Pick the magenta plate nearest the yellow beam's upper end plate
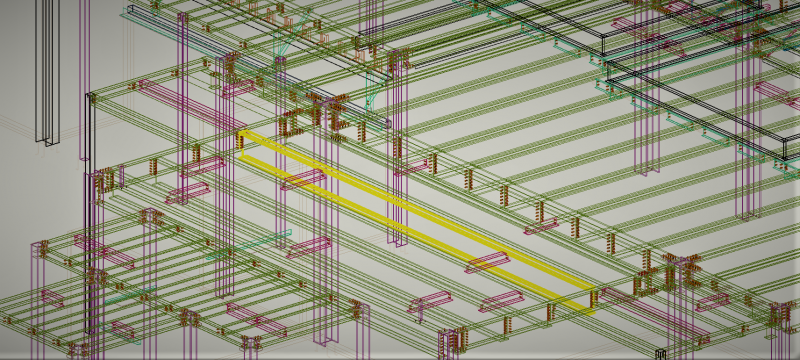Screen dimensions: 800x360 (203, 166)
